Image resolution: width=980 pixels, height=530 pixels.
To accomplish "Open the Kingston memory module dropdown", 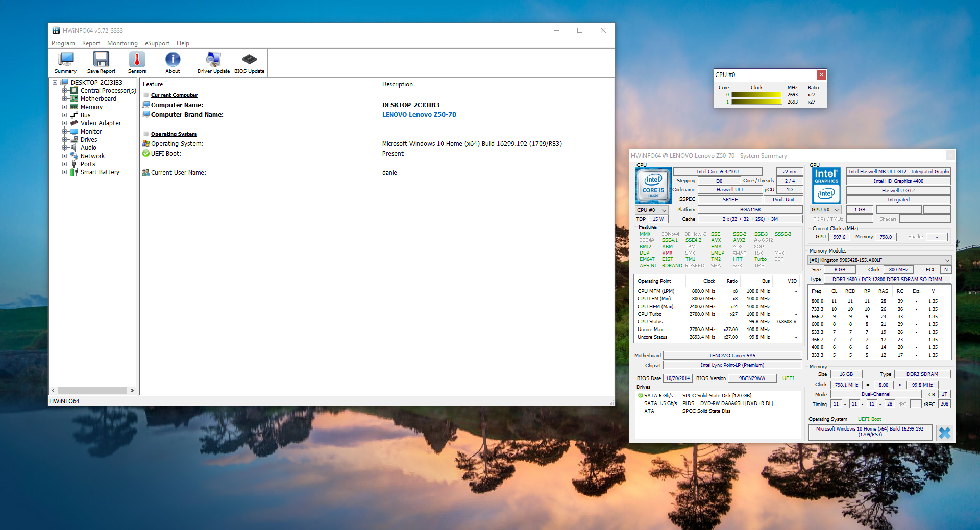I will tap(879, 260).
